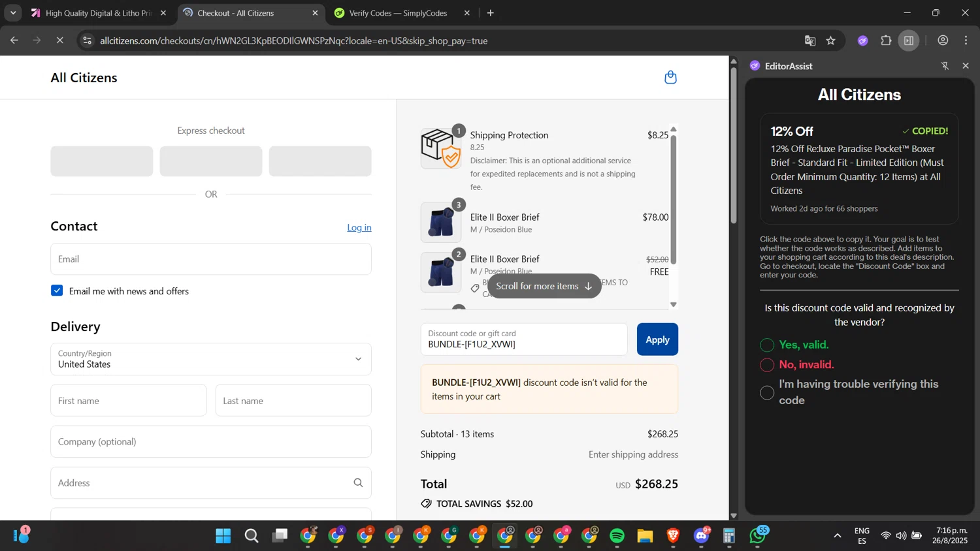The width and height of the screenshot is (980, 551).
Task: Click the All Citizens store logo text
Action: tap(84, 78)
